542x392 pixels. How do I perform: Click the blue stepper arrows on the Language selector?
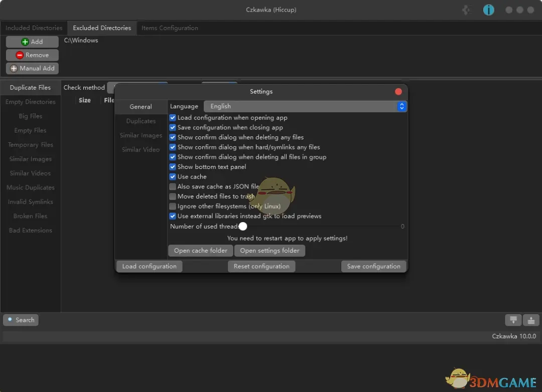pyautogui.click(x=401, y=106)
